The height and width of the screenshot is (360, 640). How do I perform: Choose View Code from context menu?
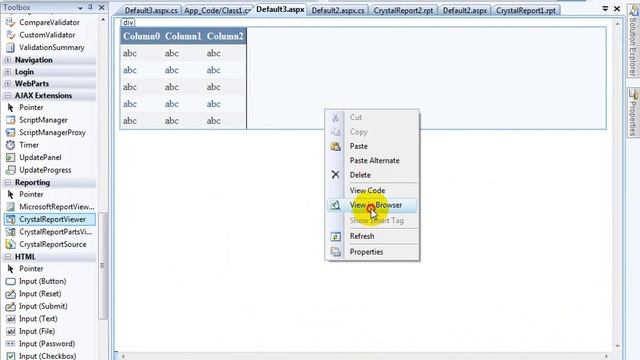(367, 191)
